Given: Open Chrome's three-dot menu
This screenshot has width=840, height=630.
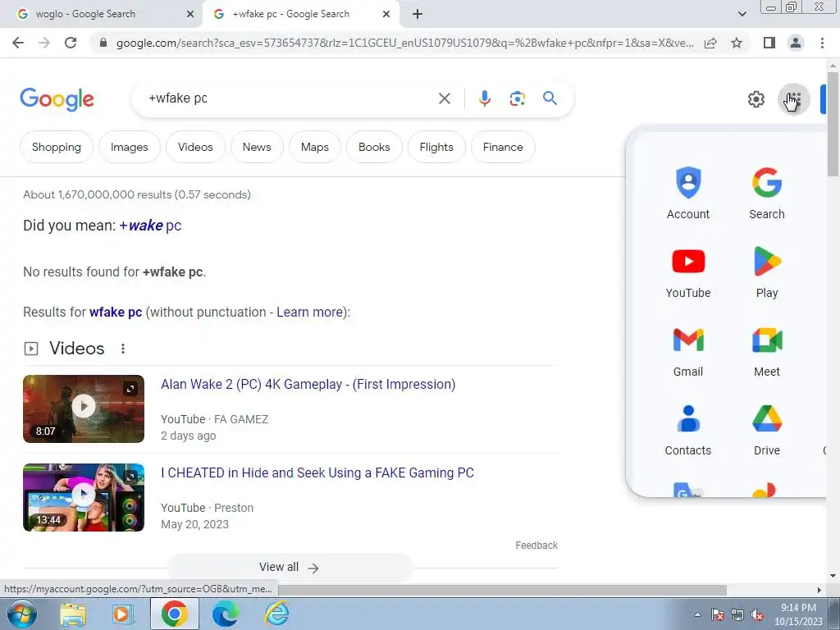Looking at the screenshot, I should pos(822,43).
